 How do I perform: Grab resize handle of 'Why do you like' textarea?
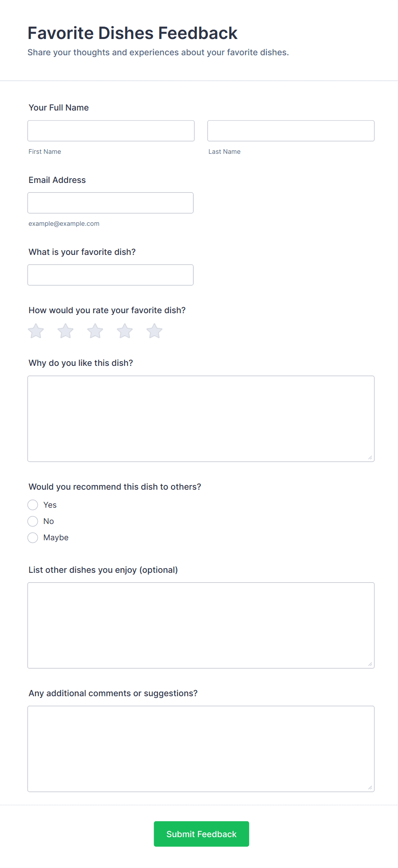coord(370,458)
